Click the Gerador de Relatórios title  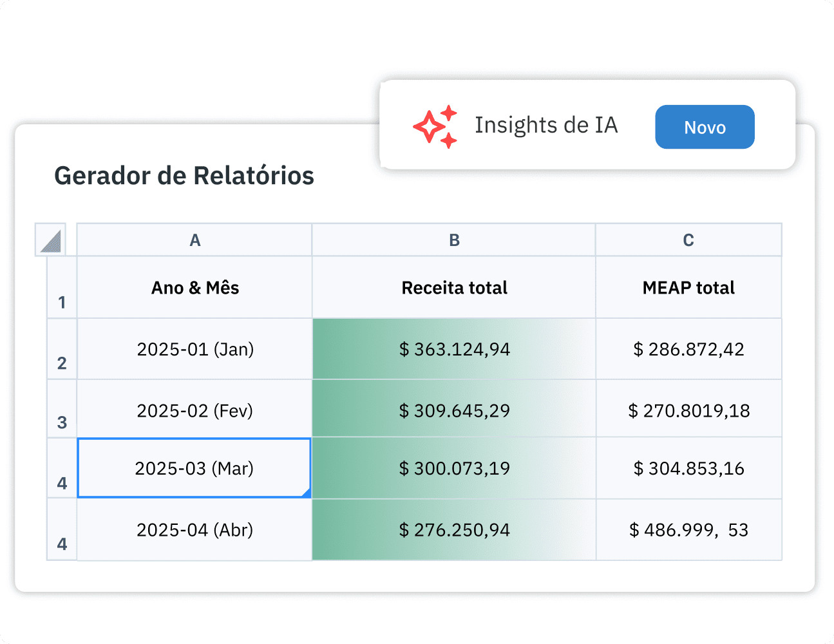[184, 175]
